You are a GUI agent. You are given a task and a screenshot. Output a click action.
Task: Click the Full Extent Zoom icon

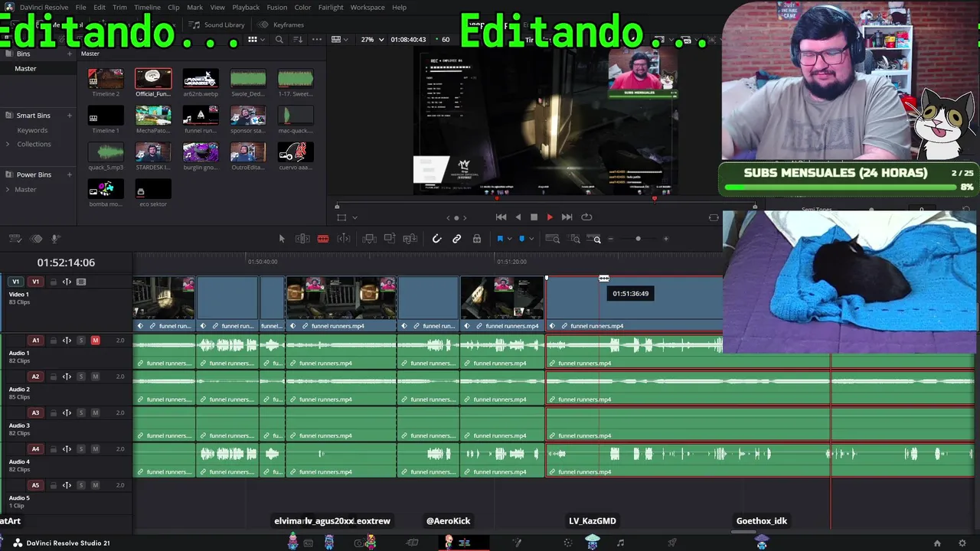pos(553,239)
